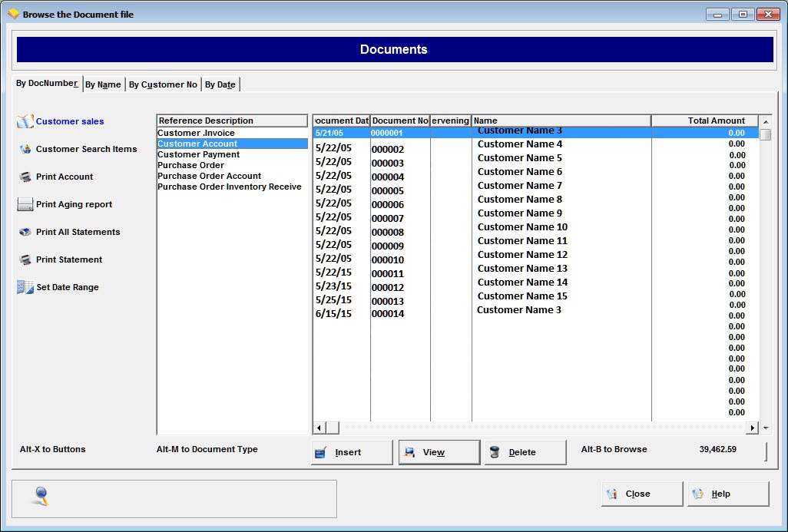This screenshot has height=532, width=788.
Task: Select Purchase Order Inventory Receive entry
Action: point(229,187)
